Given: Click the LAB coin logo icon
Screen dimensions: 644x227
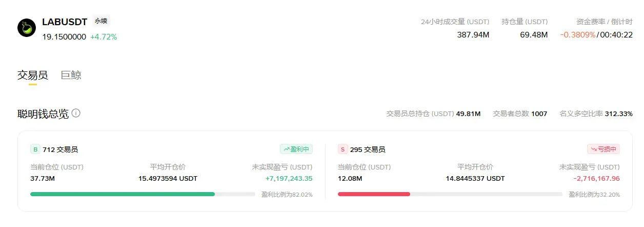Looking at the screenshot, I should [x=27, y=28].
